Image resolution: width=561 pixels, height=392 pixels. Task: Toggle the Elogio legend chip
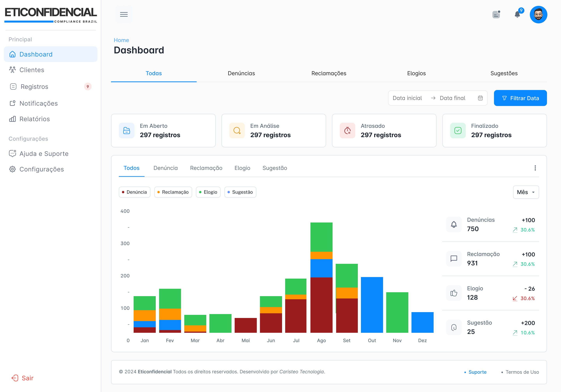click(x=208, y=192)
